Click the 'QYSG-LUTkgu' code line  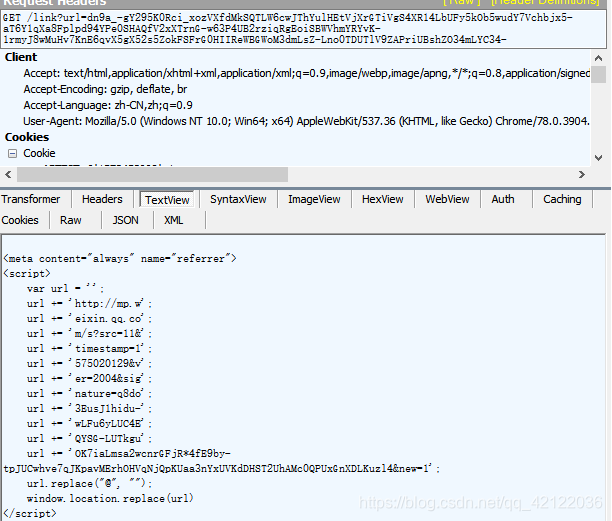point(89,439)
